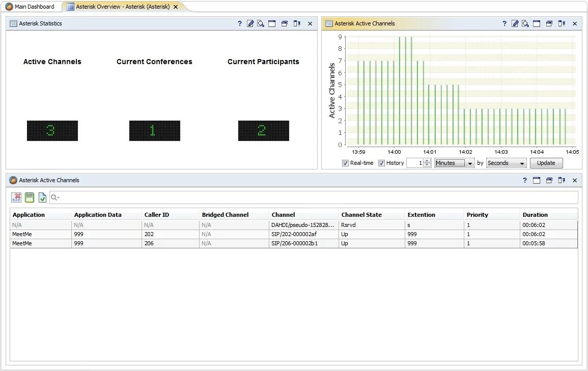Select the DAHDI/pseudo channel cell

click(x=303, y=225)
